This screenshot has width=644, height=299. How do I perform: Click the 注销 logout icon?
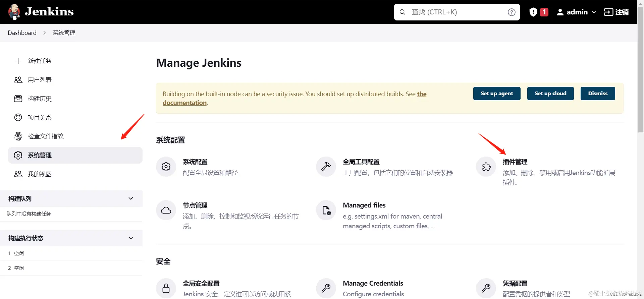pos(608,12)
